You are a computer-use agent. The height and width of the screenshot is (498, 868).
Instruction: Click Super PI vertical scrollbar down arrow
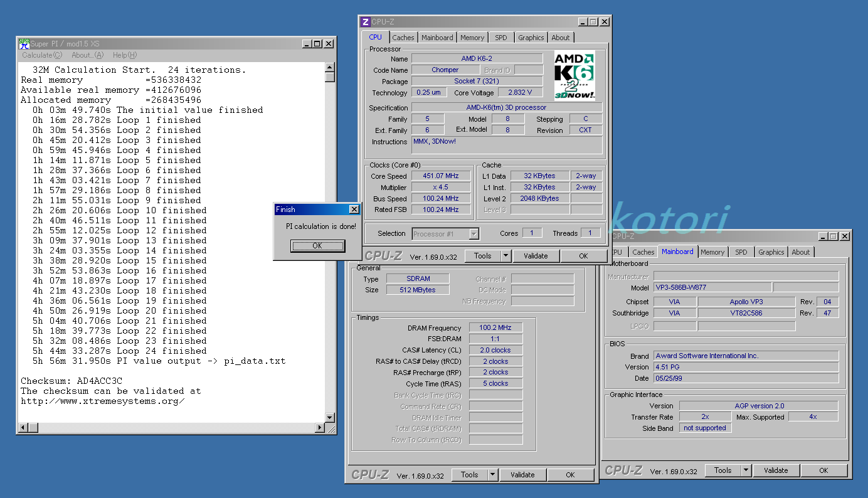(330, 418)
